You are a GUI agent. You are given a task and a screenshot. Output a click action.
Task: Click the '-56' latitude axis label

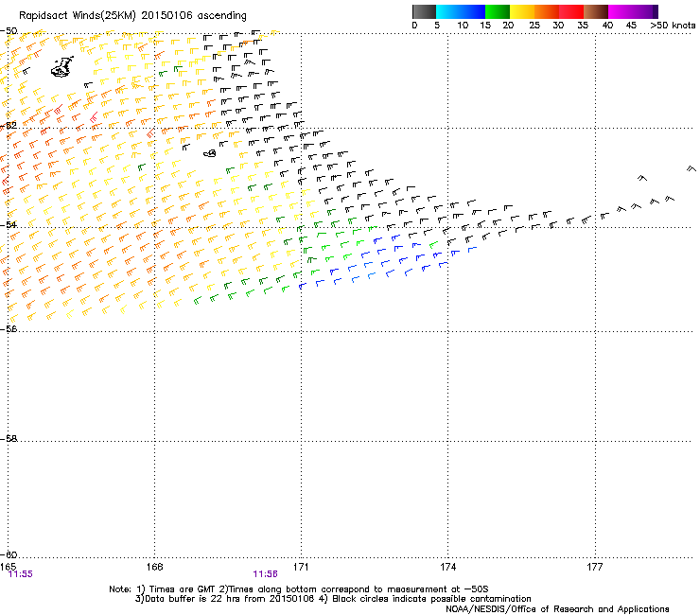pyautogui.click(x=9, y=328)
